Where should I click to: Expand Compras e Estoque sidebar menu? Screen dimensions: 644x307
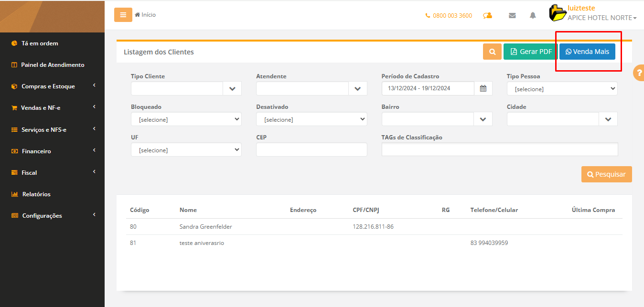coord(48,86)
